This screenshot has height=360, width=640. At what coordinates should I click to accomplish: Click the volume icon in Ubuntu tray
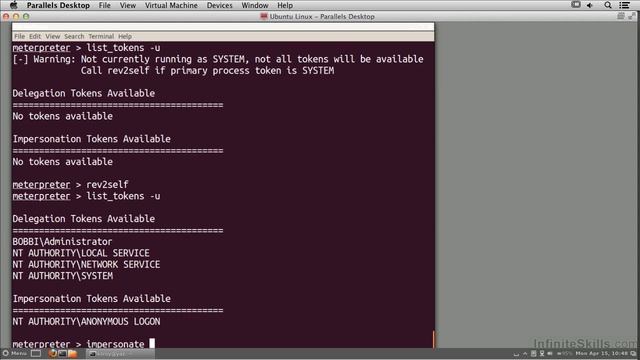(549, 353)
